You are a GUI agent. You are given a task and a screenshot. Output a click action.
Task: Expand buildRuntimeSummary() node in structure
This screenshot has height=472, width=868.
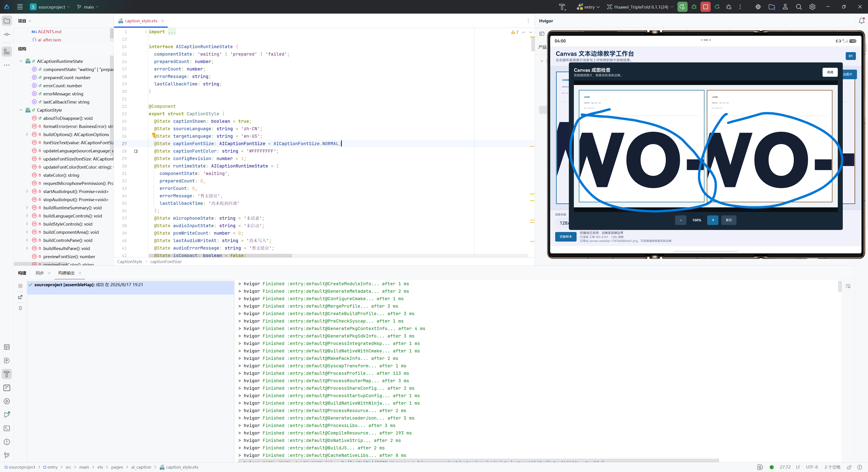(x=27, y=208)
